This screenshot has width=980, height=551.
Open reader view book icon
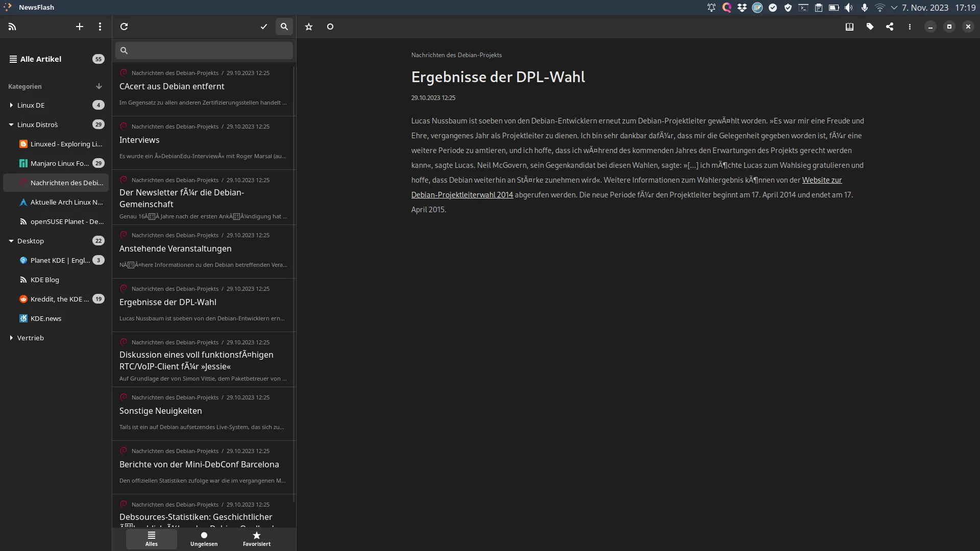tap(849, 27)
